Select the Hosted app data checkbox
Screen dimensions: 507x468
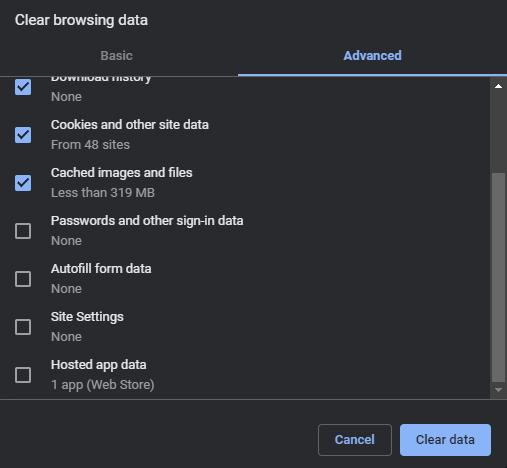click(23, 375)
